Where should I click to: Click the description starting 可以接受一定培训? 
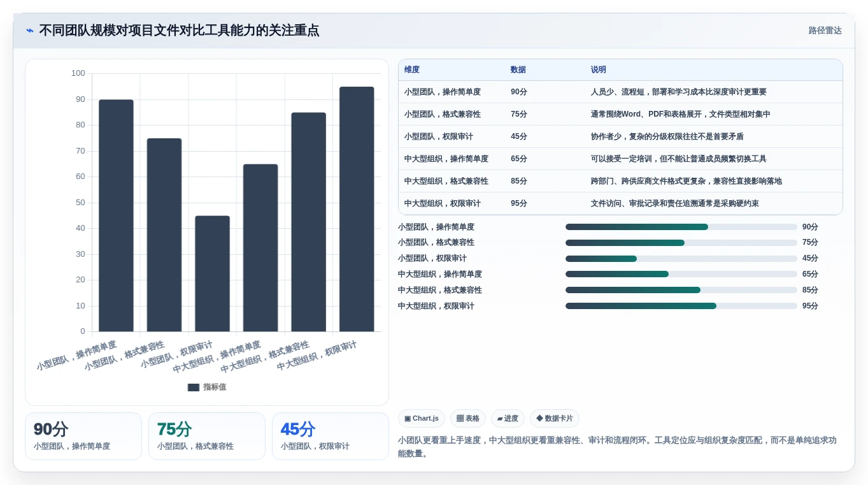tap(679, 159)
